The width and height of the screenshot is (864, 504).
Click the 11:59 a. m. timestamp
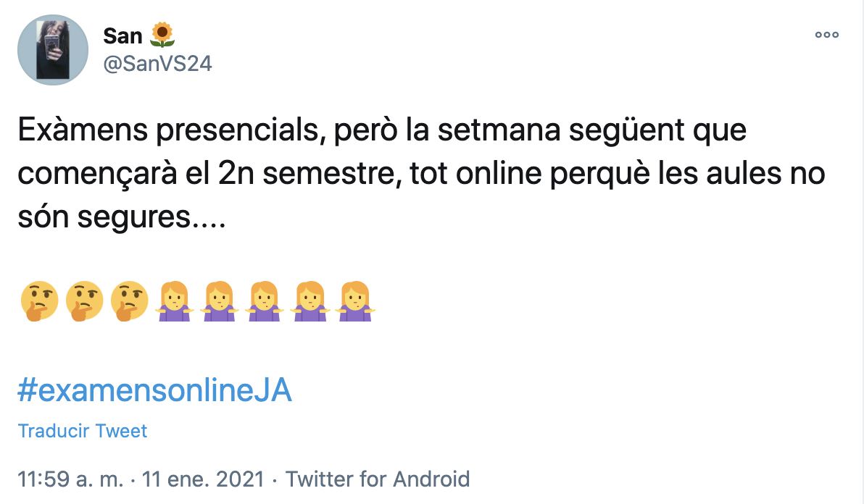70,479
